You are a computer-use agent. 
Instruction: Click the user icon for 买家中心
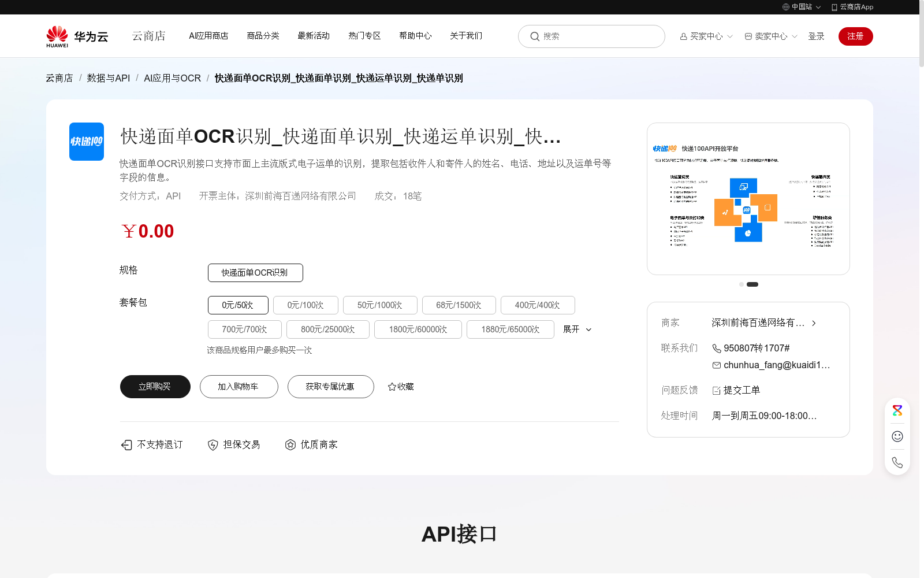pos(684,36)
